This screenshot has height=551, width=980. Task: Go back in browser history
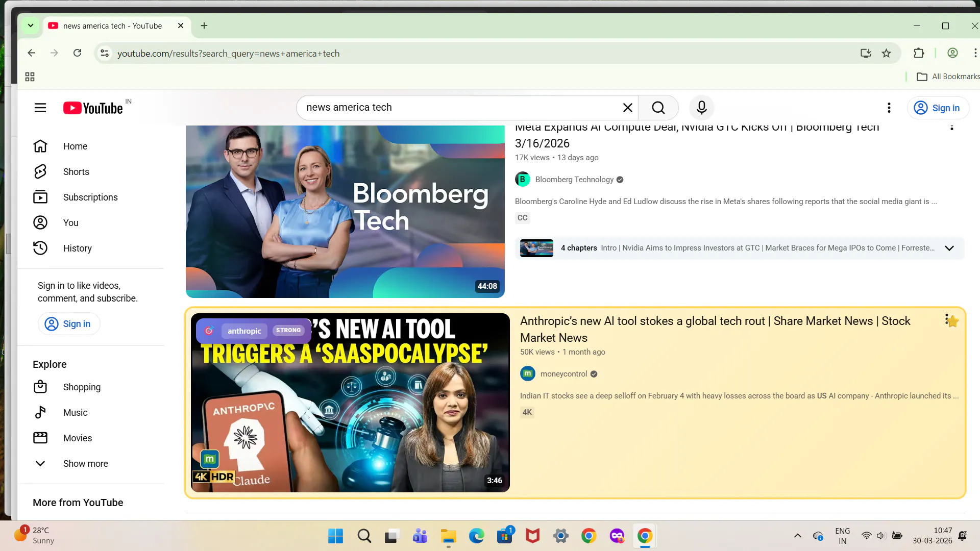coord(32,53)
